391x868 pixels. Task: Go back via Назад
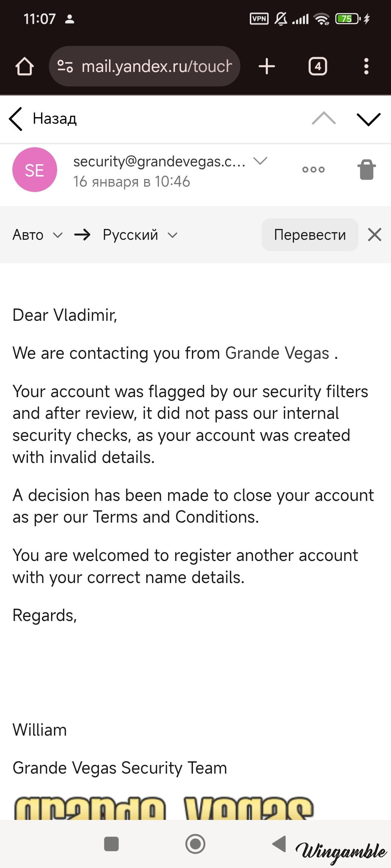(x=43, y=119)
